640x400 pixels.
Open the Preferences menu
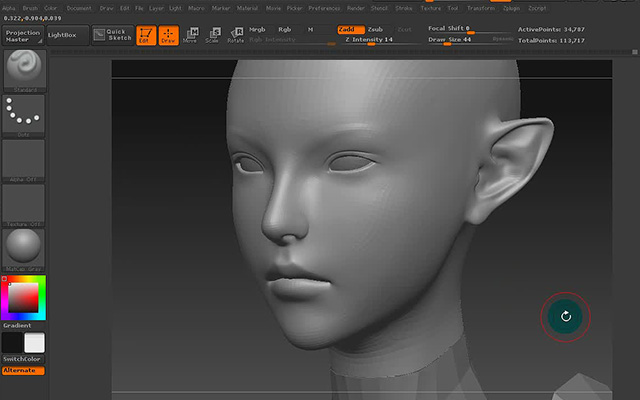[324, 8]
